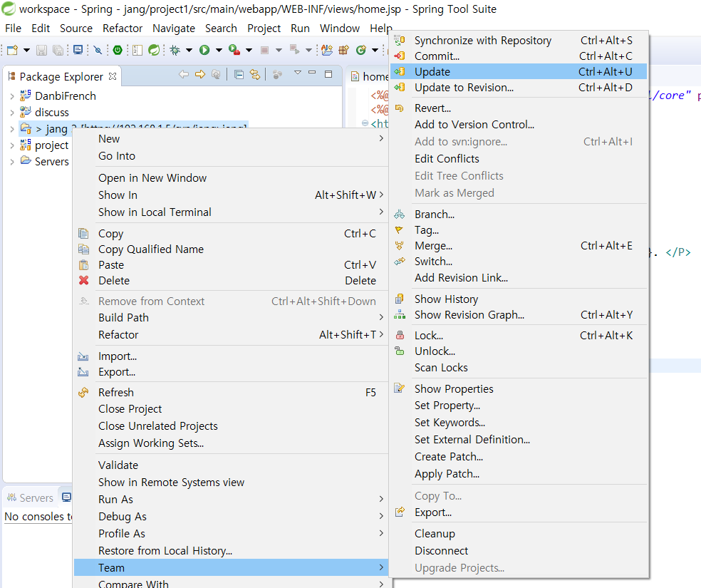The image size is (701, 588).
Task: Select Synchronize with Repository
Action: tap(519, 40)
